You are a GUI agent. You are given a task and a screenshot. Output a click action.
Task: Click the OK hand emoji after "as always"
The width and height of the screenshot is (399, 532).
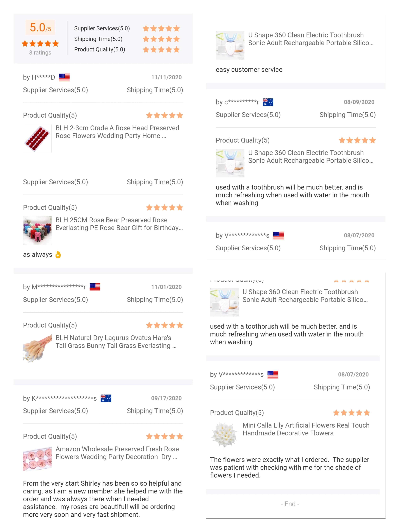[x=58, y=255]
